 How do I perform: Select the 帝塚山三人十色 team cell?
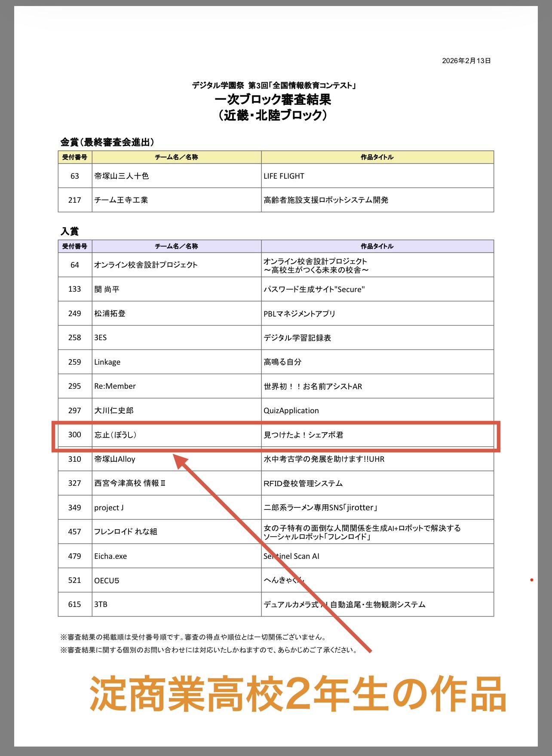point(122,176)
